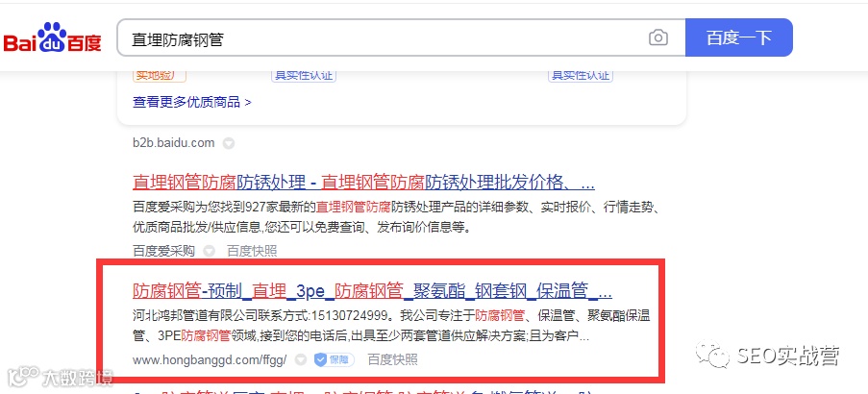Click 河北鸿邦管道有限公司 description text
868x394 pixels.
(x=391, y=326)
